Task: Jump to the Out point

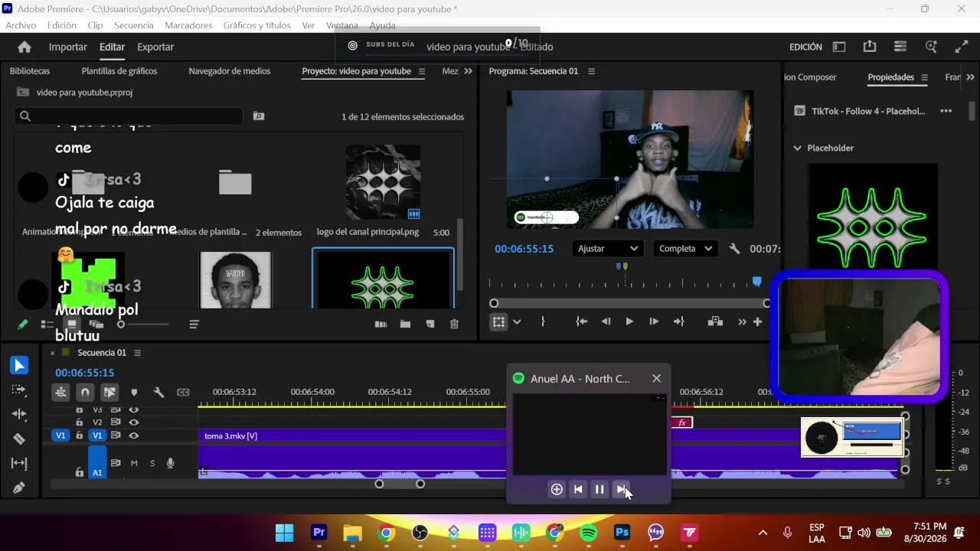Action: [678, 322]
